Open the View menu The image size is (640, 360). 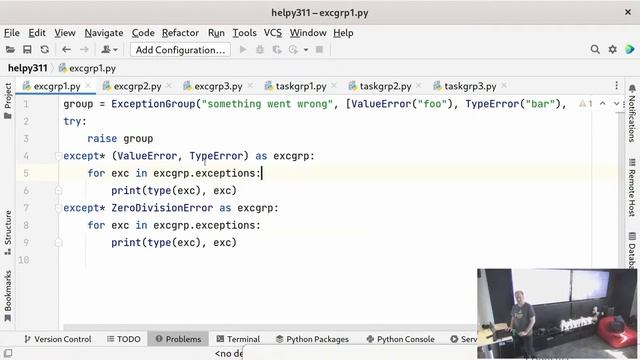click(65, 33)
